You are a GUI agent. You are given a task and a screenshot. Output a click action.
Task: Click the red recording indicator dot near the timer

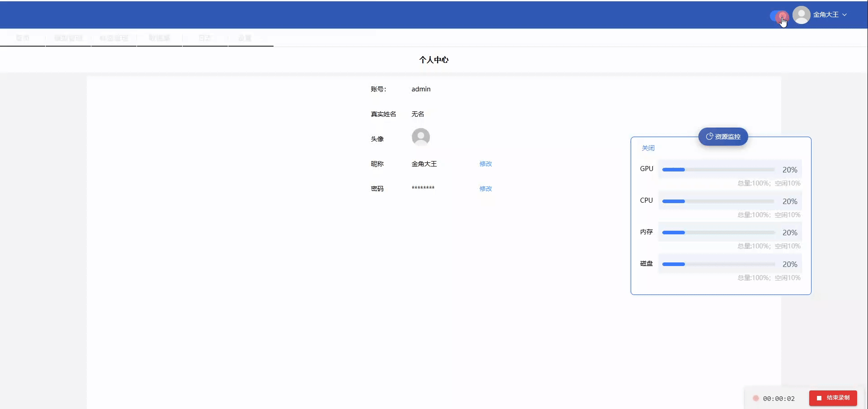click(x=756, y=399)
